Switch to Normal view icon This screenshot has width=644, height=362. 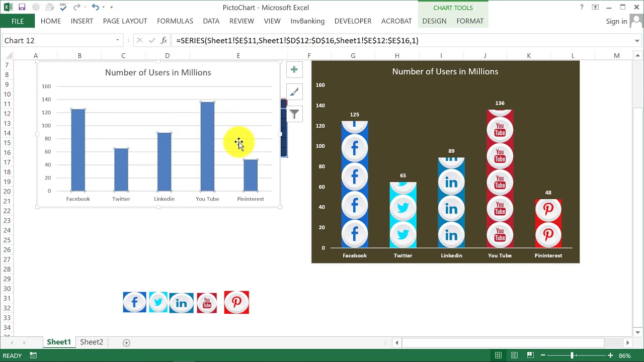498,355
